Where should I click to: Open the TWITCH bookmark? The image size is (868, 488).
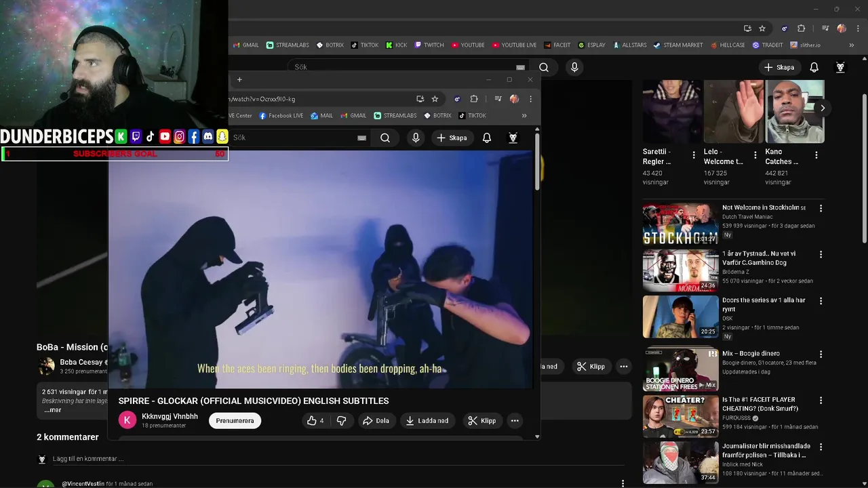[x=429, y=45]
